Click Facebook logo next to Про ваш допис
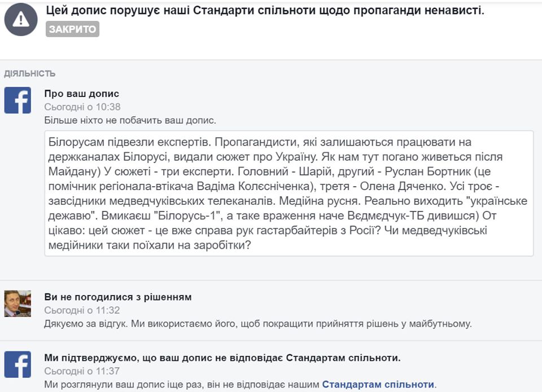 coord(18,100)
